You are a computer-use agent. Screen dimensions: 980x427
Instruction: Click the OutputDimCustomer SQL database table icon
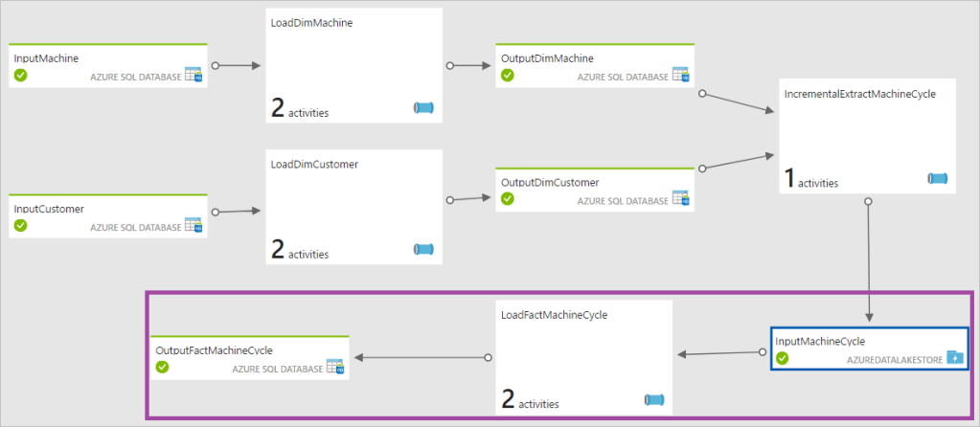[x=681, y=198]
